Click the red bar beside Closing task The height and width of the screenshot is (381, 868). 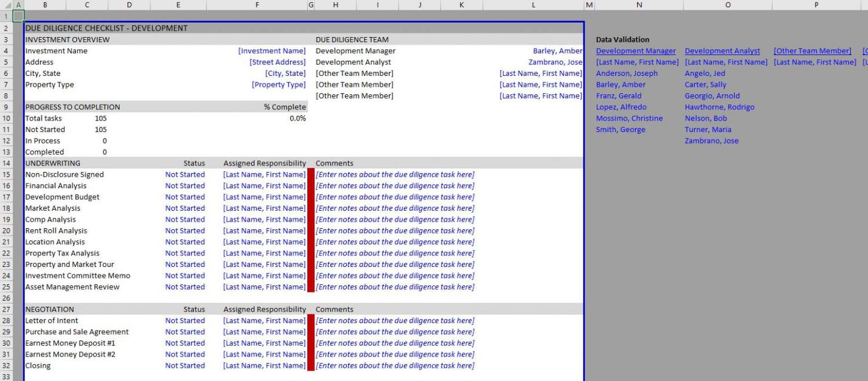click(x=311, y=365)
